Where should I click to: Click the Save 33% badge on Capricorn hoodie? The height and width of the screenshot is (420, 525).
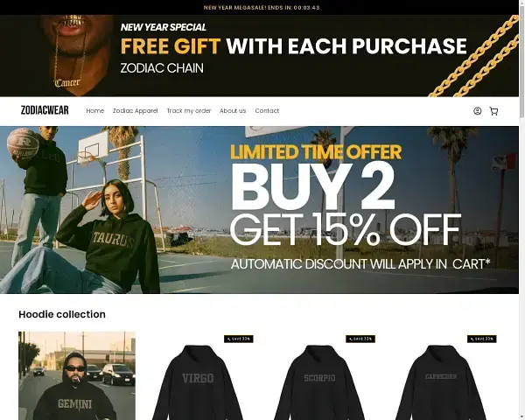coord(482,339)
